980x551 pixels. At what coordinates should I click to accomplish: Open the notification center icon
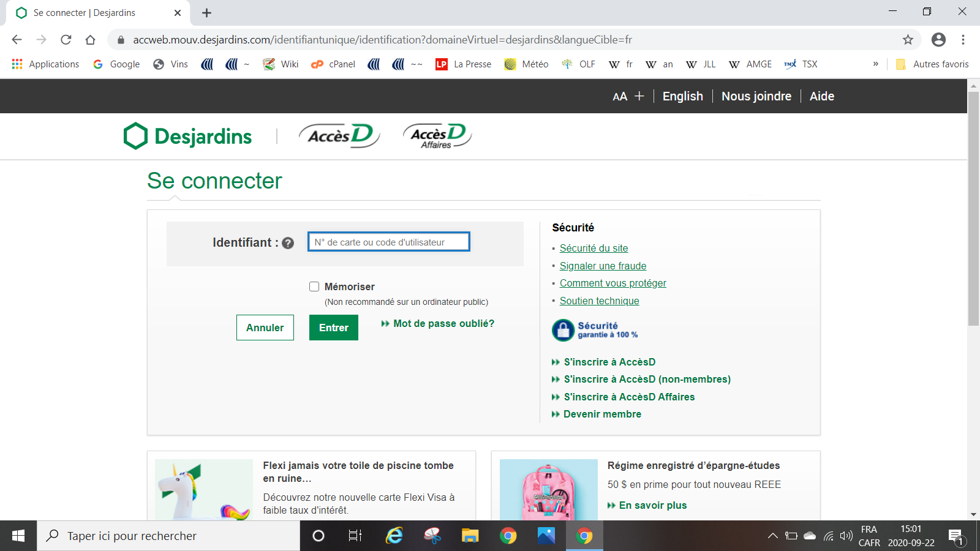[x=956, y=537]
